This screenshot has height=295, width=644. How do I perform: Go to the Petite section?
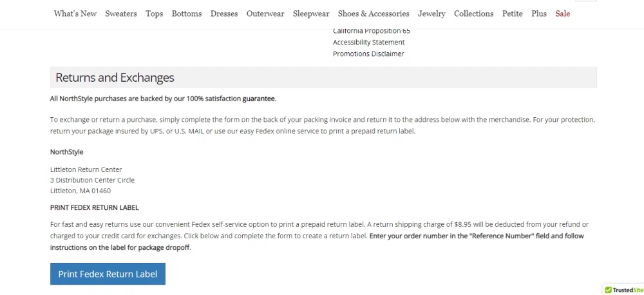[513, 14]
